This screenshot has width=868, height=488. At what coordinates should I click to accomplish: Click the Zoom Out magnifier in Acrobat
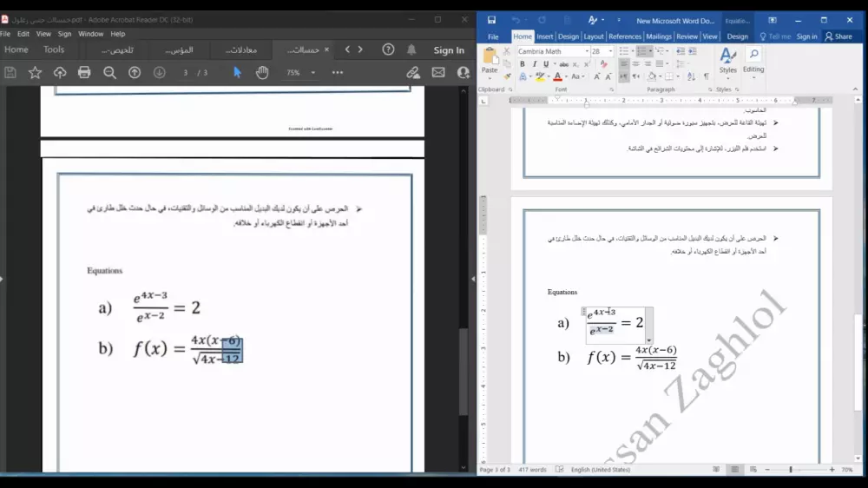point(109,73)
